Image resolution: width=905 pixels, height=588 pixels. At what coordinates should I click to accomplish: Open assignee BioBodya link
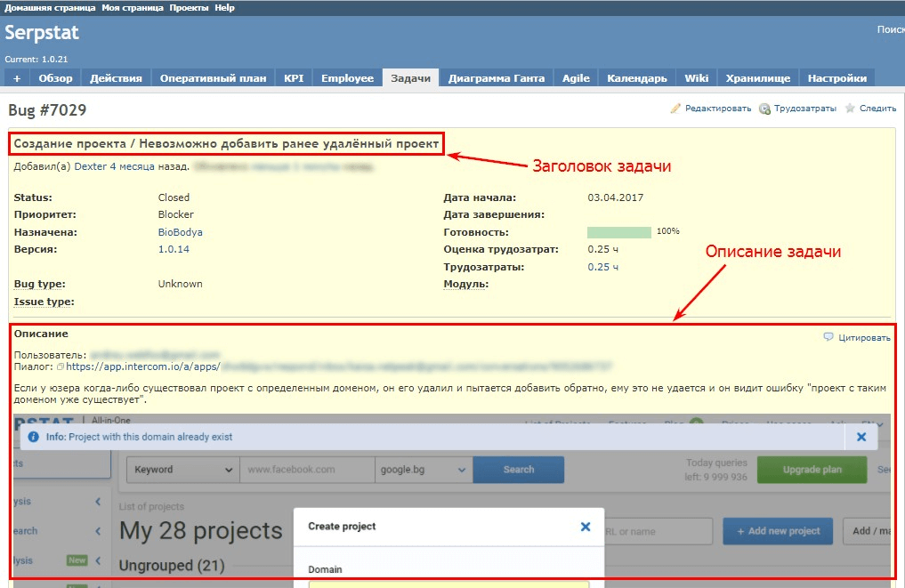pos(180,232)
